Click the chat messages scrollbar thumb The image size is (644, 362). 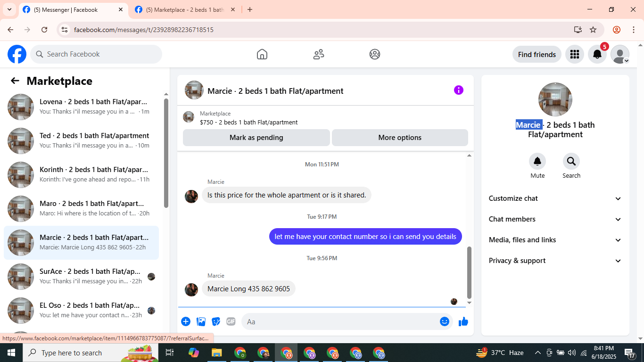coord(469,272)
